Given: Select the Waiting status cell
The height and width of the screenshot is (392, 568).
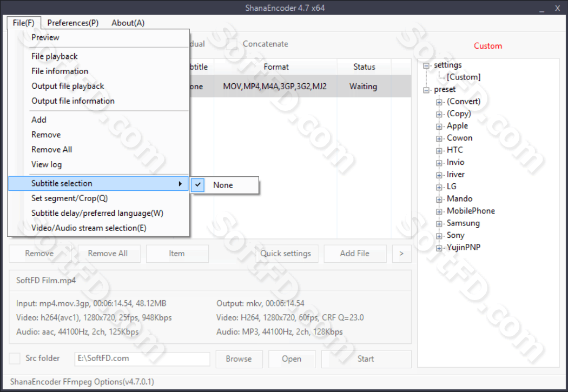Looking at the screenshot, I should tap(364, 87).
